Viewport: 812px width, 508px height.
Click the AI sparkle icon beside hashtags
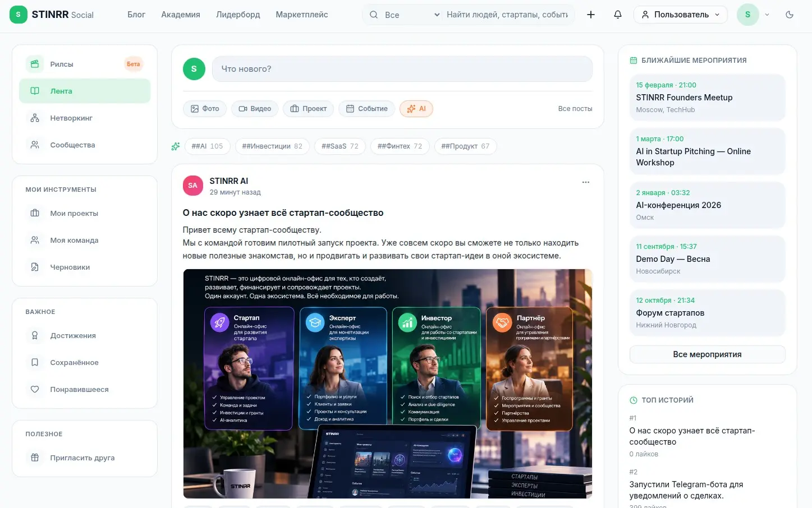pos(176,146)
